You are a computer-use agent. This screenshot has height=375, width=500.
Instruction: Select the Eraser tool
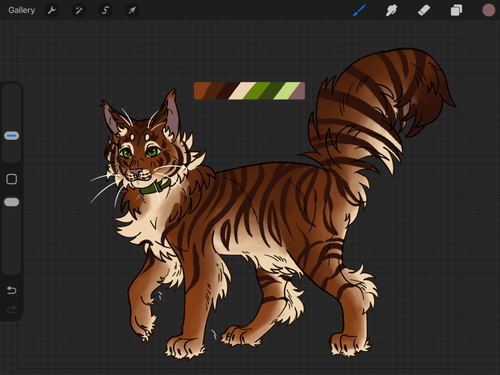(x=424, y=10)
